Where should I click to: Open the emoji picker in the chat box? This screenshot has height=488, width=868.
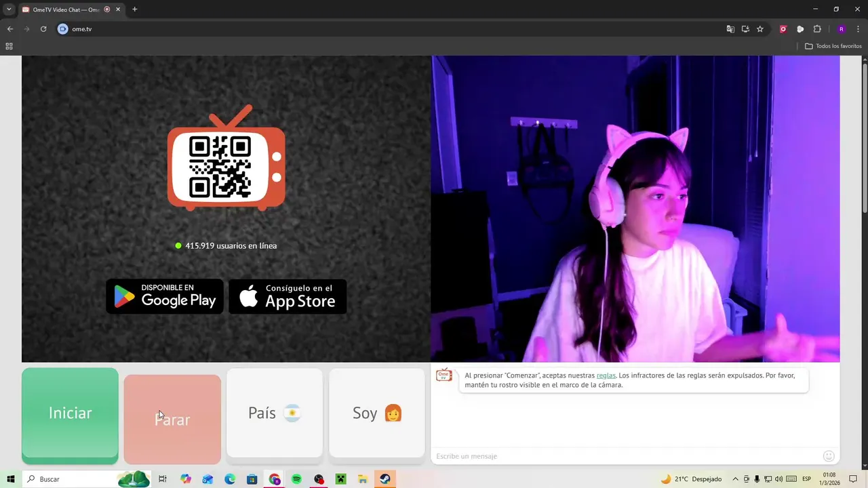pyautogui.click(x=829, y=456)
